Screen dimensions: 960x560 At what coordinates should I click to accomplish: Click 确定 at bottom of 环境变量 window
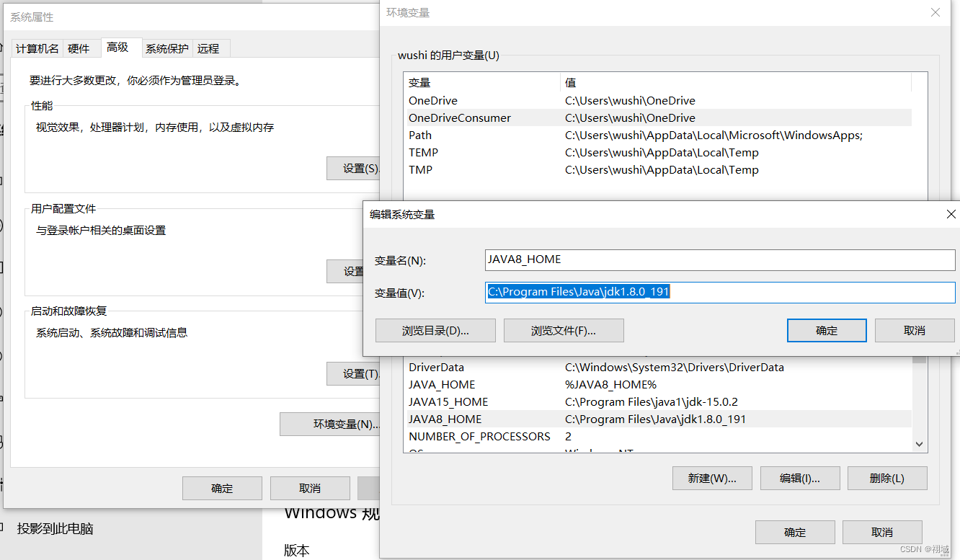click(x=795, y=532)
